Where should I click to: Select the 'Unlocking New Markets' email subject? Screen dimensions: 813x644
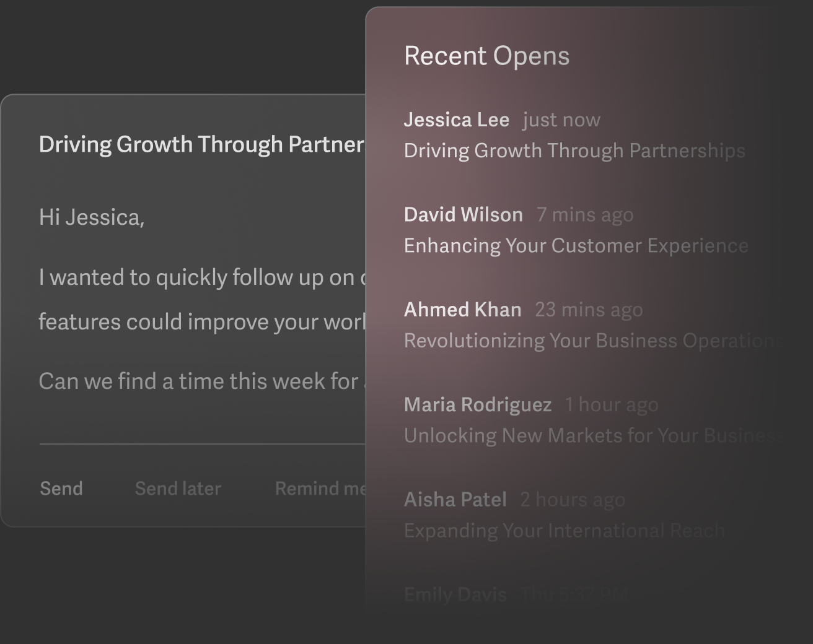[x=592, y=435]
